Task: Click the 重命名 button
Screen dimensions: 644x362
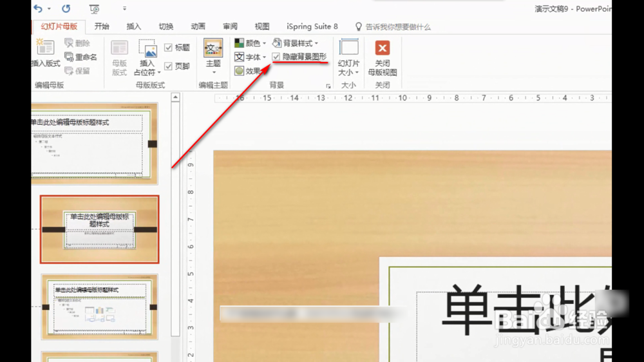Action: click(81, 57)
